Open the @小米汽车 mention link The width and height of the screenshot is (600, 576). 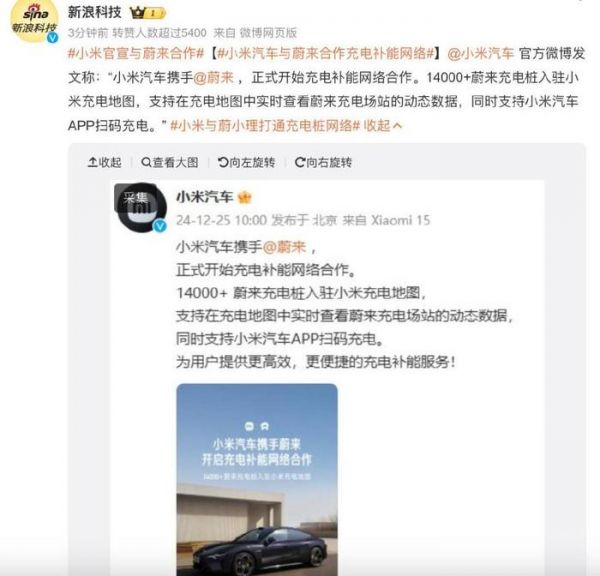click(480, 53)
